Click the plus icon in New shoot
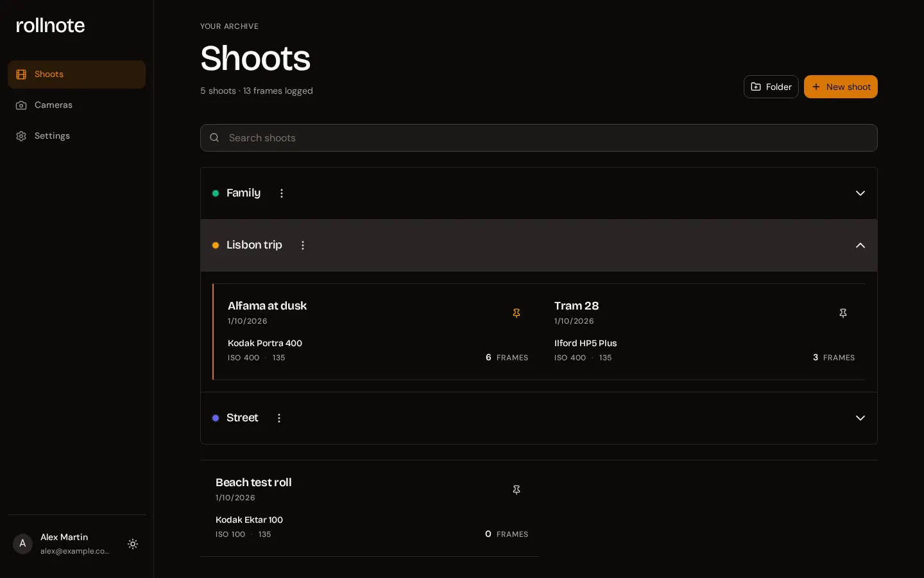Image resolution: width=924 pixels, height=578 pixels. 816,87
